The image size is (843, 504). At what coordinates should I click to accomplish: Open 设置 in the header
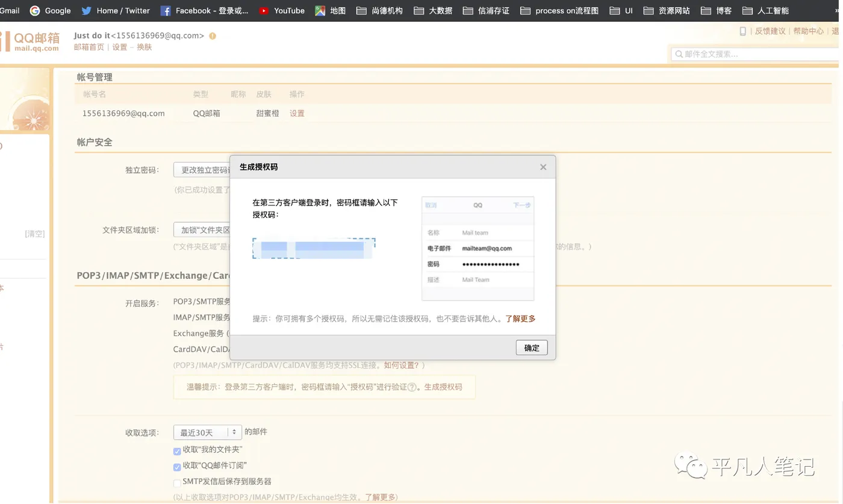pos(120,47)
